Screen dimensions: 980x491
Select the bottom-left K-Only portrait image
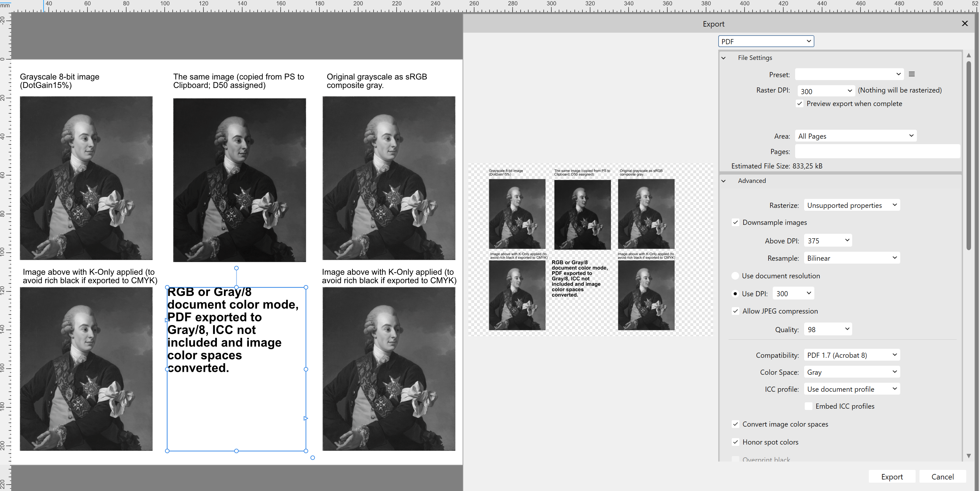point(86,369)
